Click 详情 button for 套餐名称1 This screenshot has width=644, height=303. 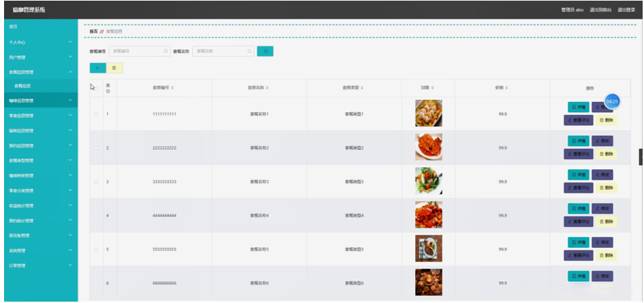click(578, 107)
